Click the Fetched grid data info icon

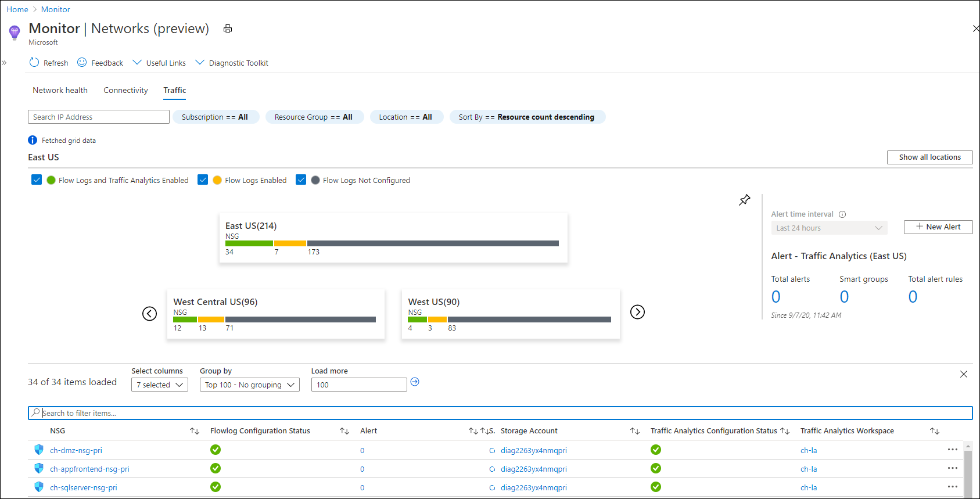pyautogui.click(x=33, y=140)
